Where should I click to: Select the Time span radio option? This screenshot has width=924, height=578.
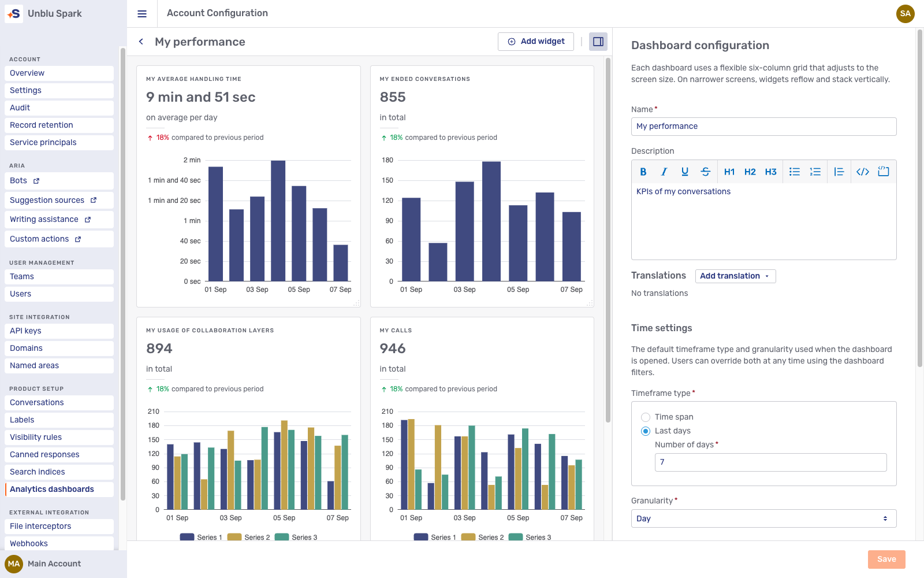[646, 417]
